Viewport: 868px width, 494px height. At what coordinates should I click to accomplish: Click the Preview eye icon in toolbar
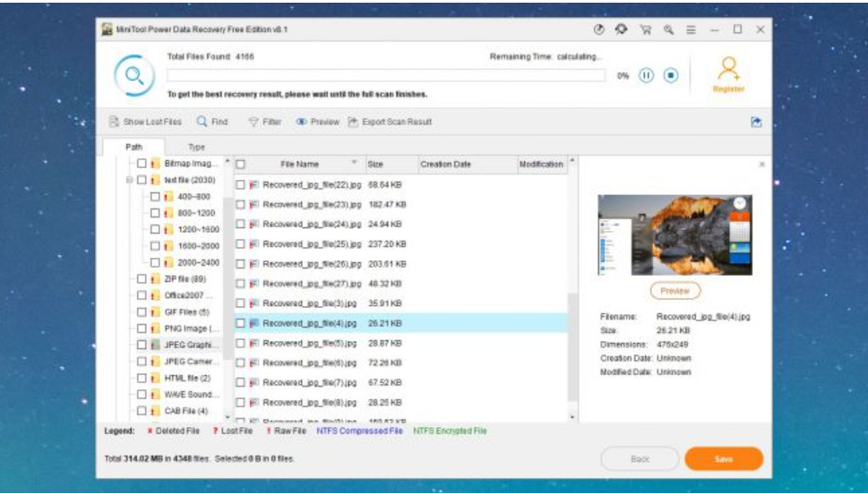coord(302,122)
